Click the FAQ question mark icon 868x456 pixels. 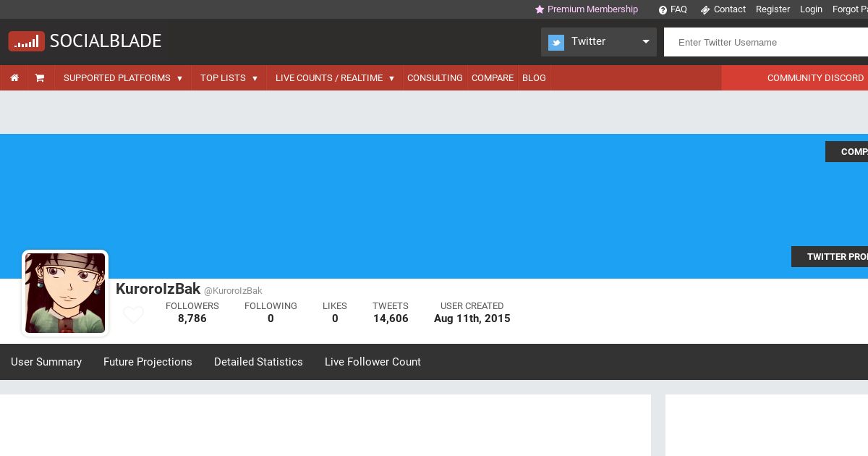(x=663, y=10)
